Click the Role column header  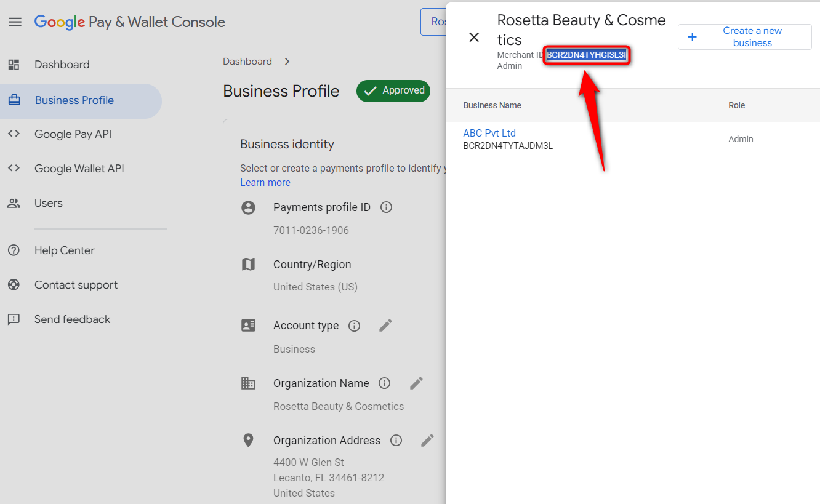pos(737,105)
